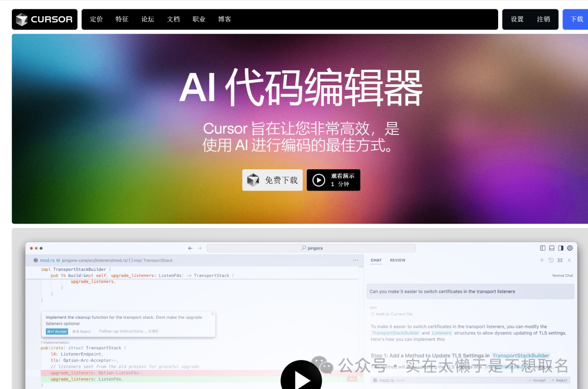
Task: Switch to the CHAT tab
Action: click(x=376, y=260)
